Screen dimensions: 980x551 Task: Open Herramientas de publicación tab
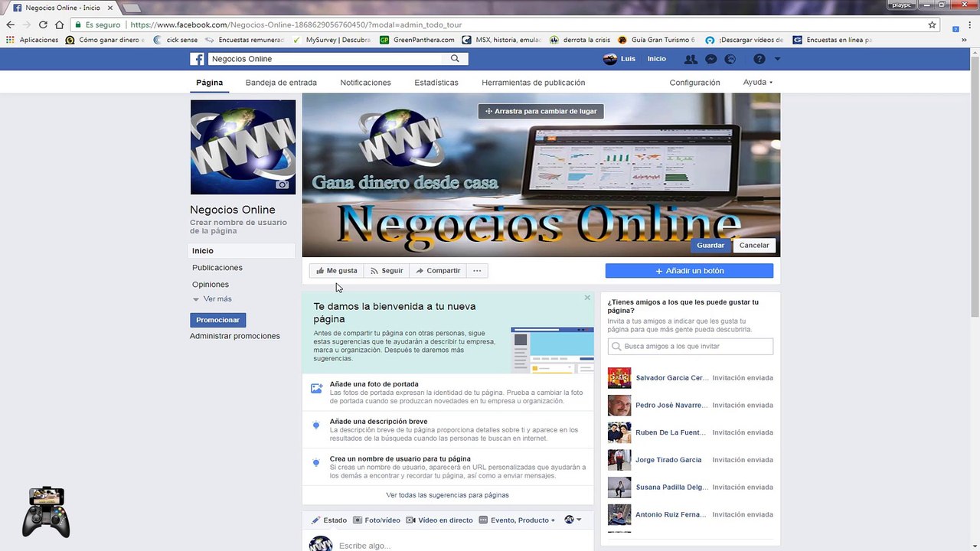[534, 83]
